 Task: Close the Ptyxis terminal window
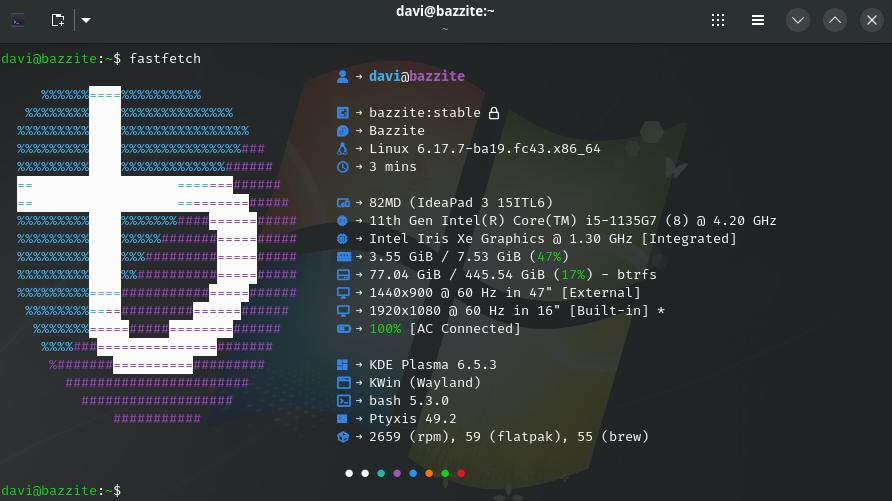[872, 20]
